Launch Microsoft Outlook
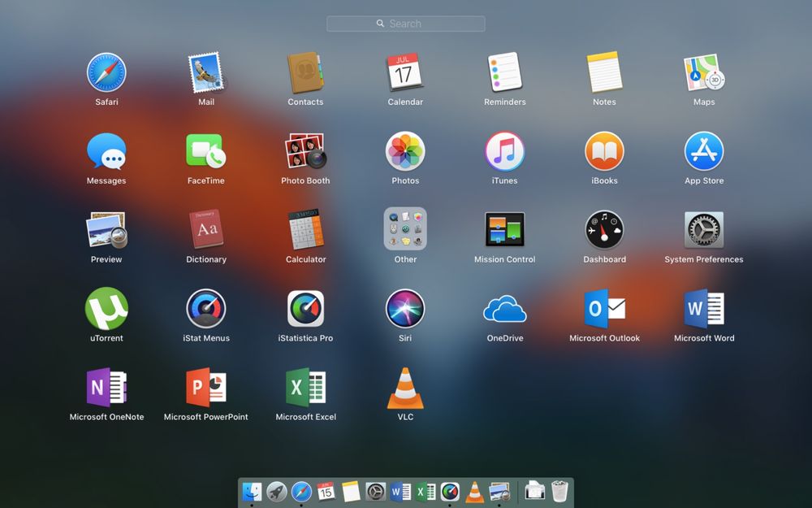The image size is (812, 508). 604,309
